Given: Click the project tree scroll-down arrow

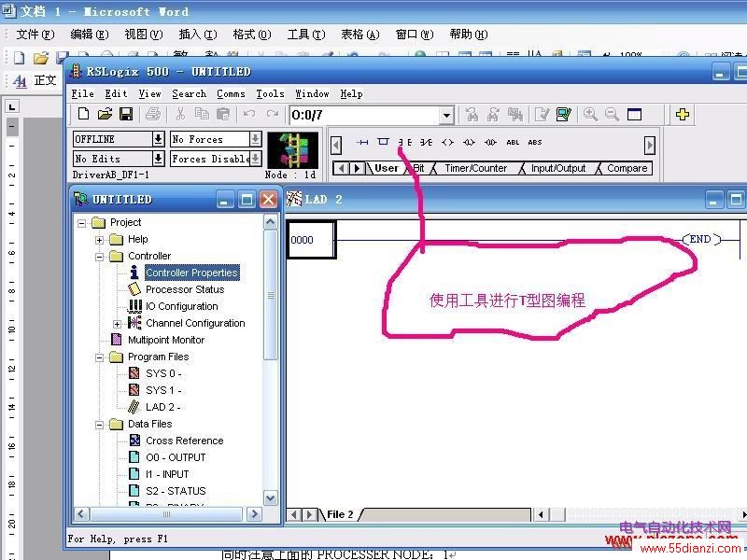Looking at the screenshot, I should [271, 498].
